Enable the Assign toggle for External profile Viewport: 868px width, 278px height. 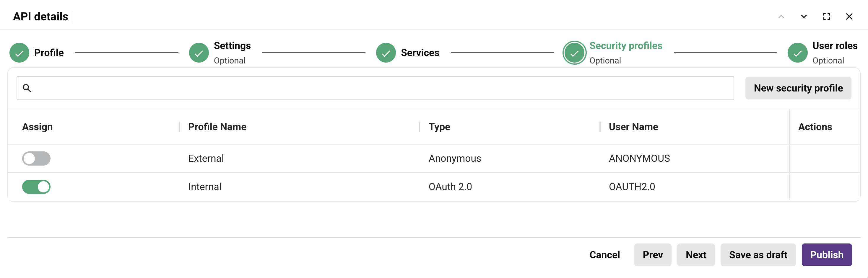click(x=36, y=158)
